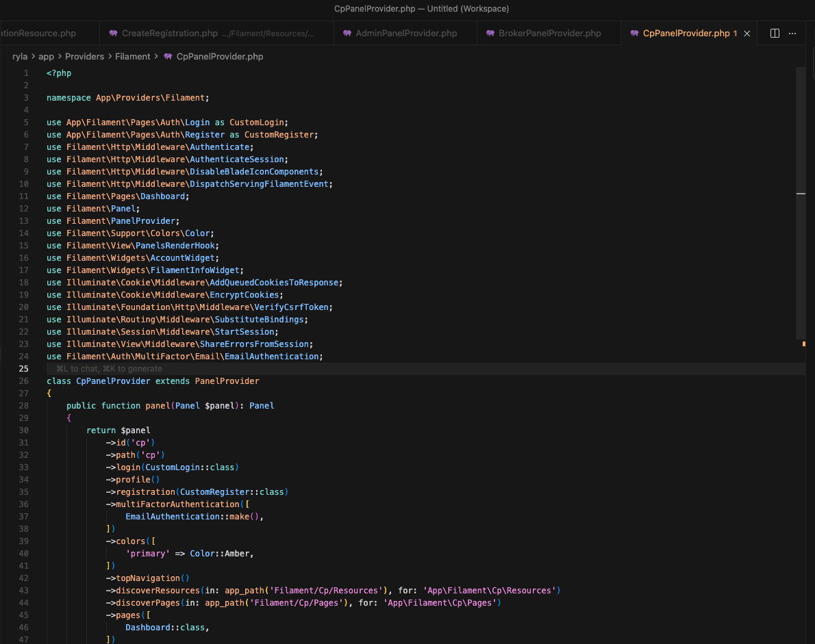Click the '->topNavigation()' call
Screen dimensions: 815x644
coord(148,578)
